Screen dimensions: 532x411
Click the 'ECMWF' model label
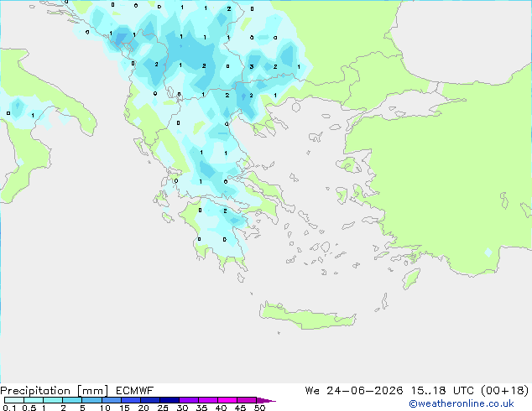tap(135, 391)
